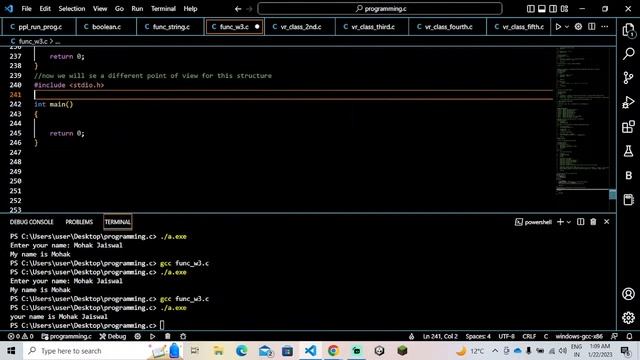Image resolution: width=640 pixels, height=360 pixels.
Task: Open the File menu
Action: (x=27, y=9)
